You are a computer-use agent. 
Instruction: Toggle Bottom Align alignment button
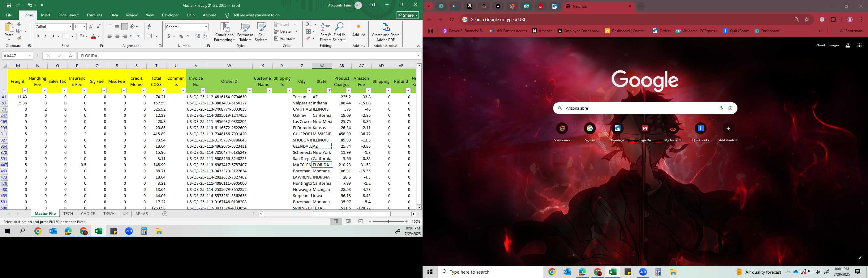[x=125, y=27]
